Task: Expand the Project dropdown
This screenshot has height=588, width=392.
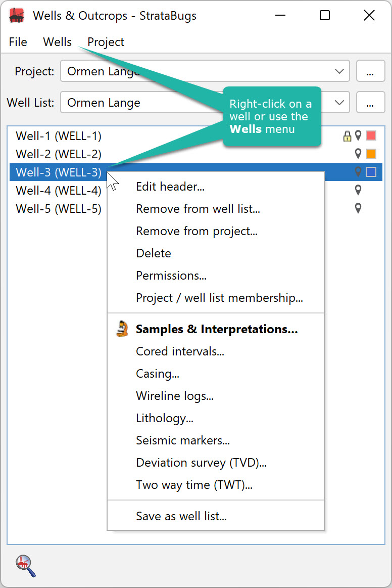Action: [339, 71]
